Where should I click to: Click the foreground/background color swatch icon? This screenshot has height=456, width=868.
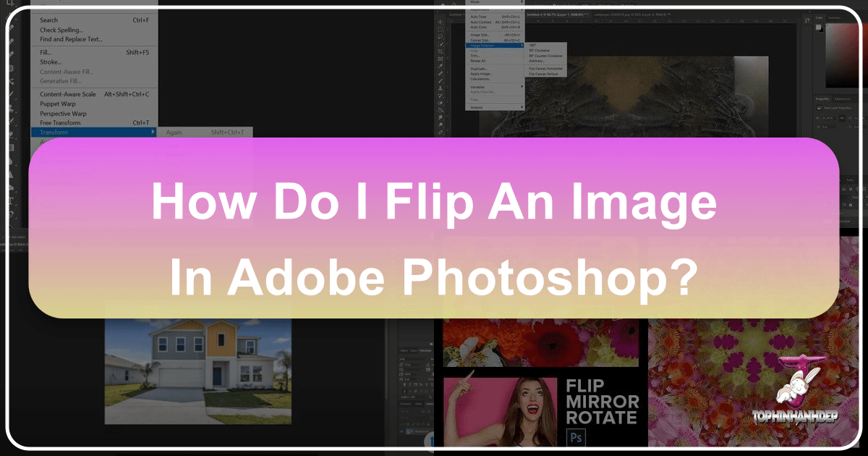(x=820, y=28)
